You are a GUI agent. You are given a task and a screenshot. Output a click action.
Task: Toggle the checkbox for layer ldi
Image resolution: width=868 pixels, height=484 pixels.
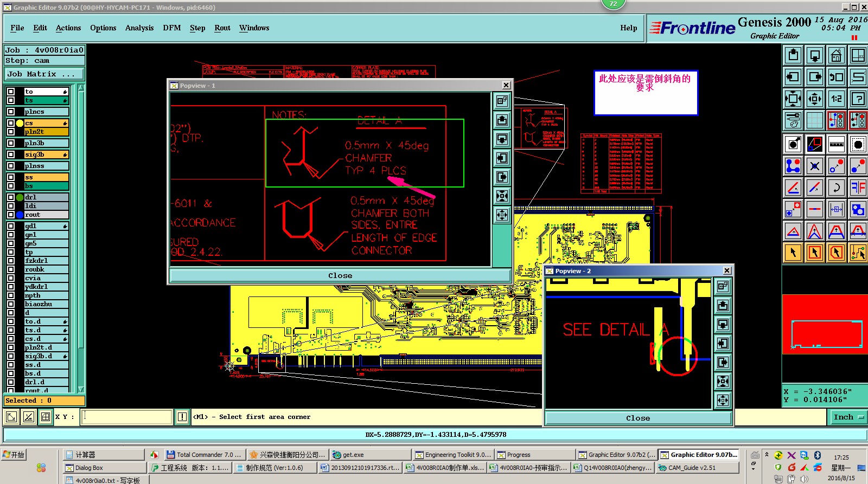coord(11,206)
